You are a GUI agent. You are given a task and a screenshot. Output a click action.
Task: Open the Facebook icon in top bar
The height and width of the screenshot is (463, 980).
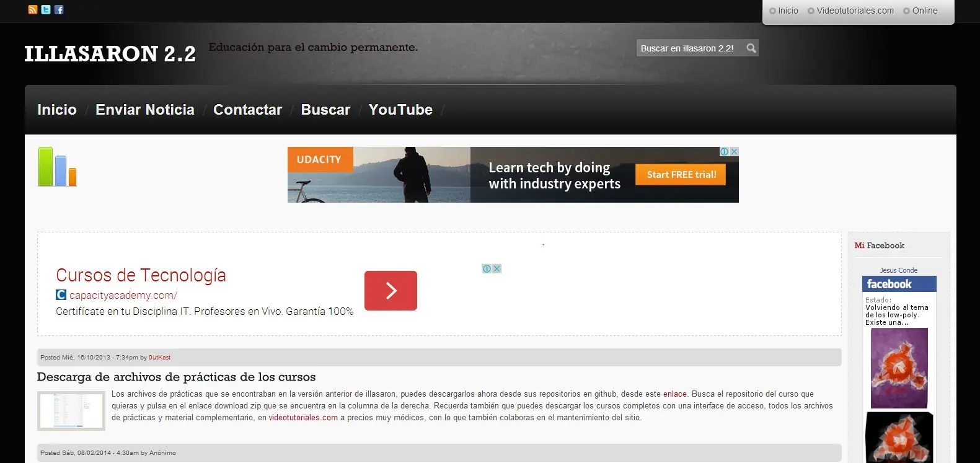point(59,10)
